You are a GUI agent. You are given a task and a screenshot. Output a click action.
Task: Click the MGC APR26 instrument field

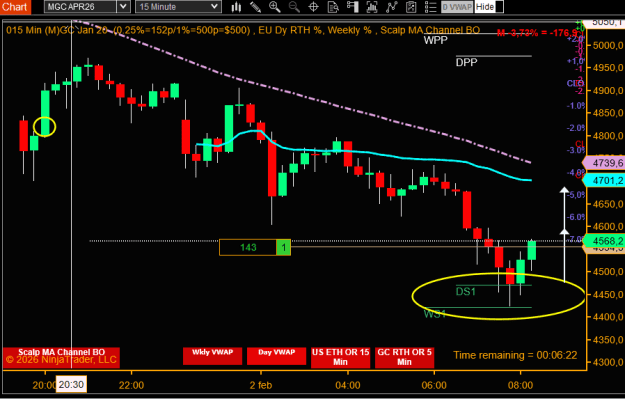(81, 7)
